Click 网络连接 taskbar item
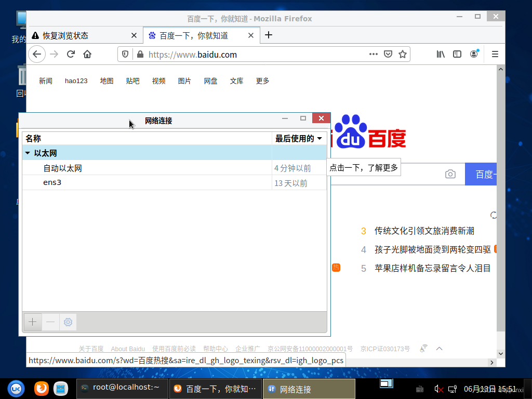This screenshot has width=532, height=399. click(309, 389)
